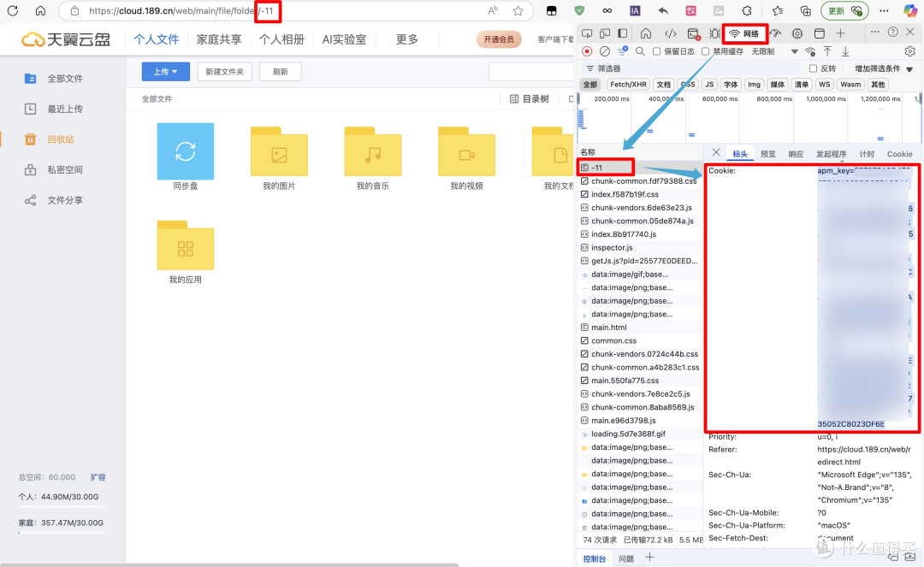
Task: Click the file search input field
Action: [x=530, y=71]
